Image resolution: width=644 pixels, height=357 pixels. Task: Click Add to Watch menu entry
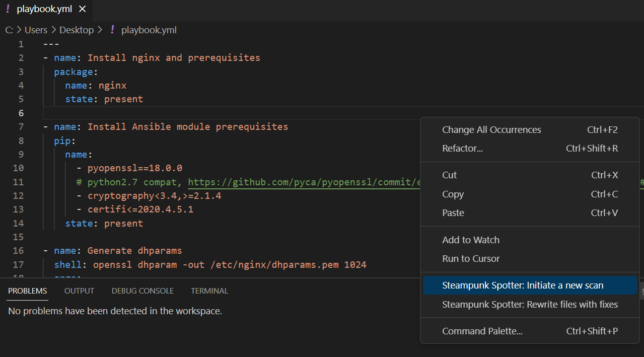click(470, 240)
